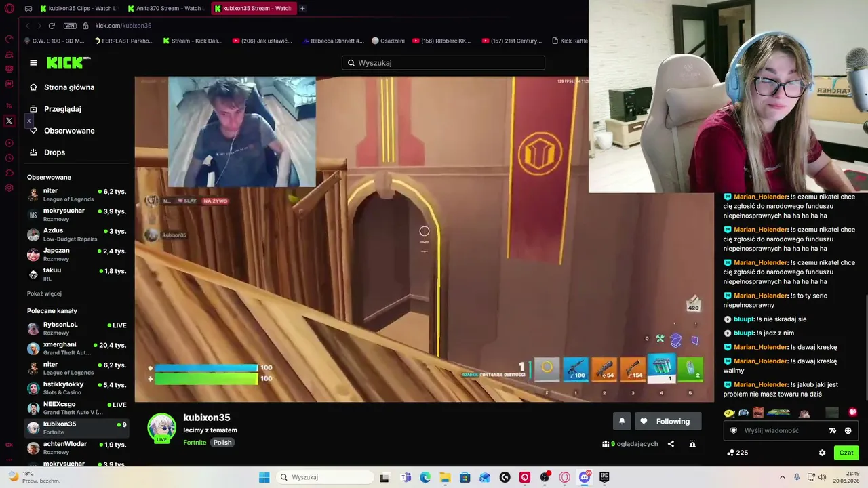Open the volume control in system tray
The height and width of the screenshot is (488, 868).
[823, 477]
